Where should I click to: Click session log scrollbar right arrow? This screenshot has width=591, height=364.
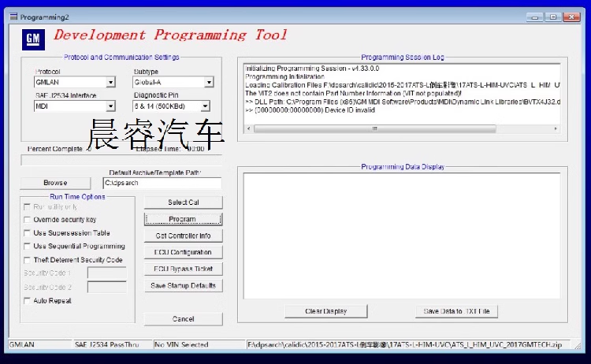tap(556, 128)
